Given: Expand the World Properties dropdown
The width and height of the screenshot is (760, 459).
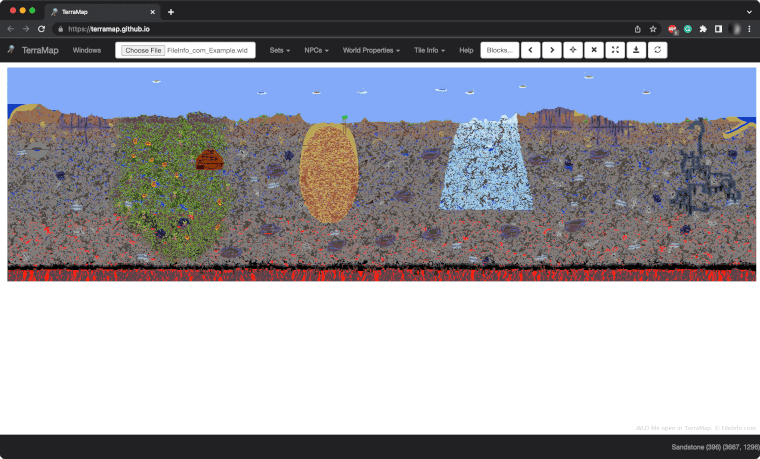Looking at the screenshot, I should click(371, 50).
